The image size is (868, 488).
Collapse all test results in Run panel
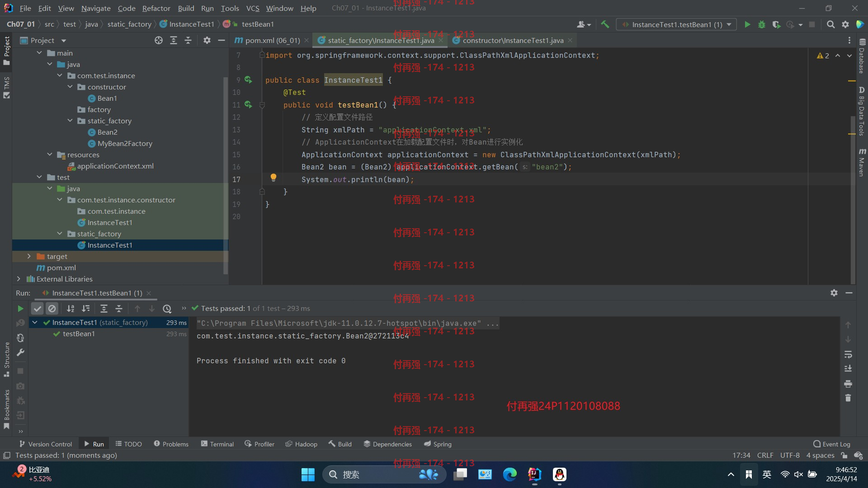coord(119,309)
